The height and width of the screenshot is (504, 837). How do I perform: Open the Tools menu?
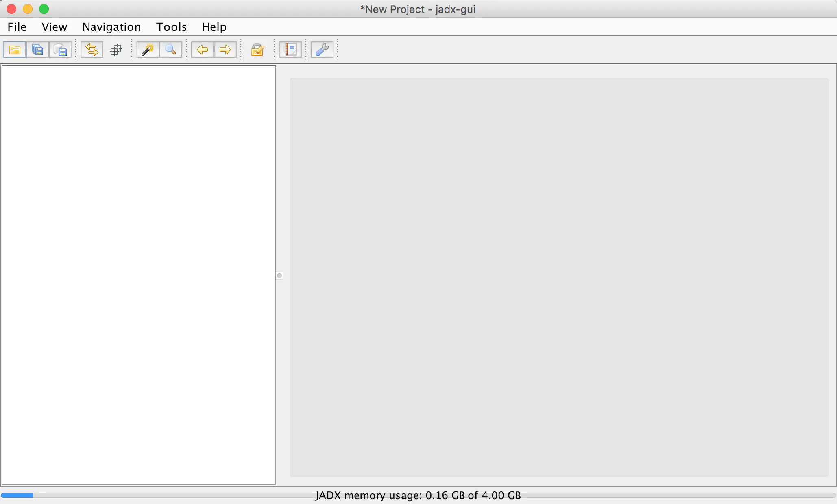click(x=171, y=27)
